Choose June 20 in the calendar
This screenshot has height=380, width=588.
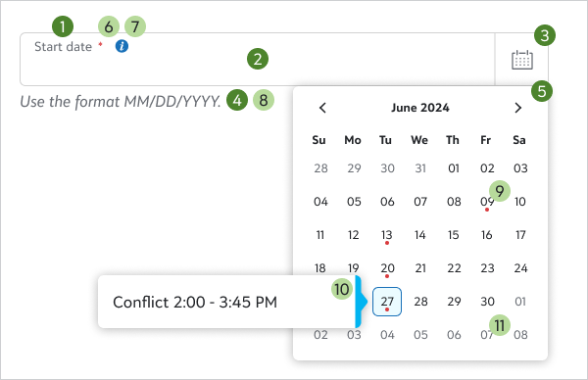click(x=387, y=268)
